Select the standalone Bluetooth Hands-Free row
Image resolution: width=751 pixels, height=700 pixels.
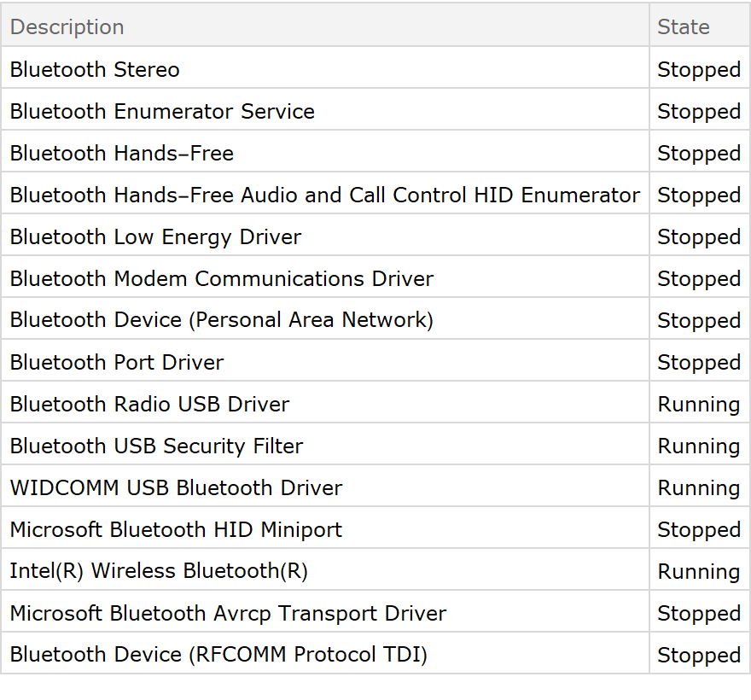coord(121,153)
